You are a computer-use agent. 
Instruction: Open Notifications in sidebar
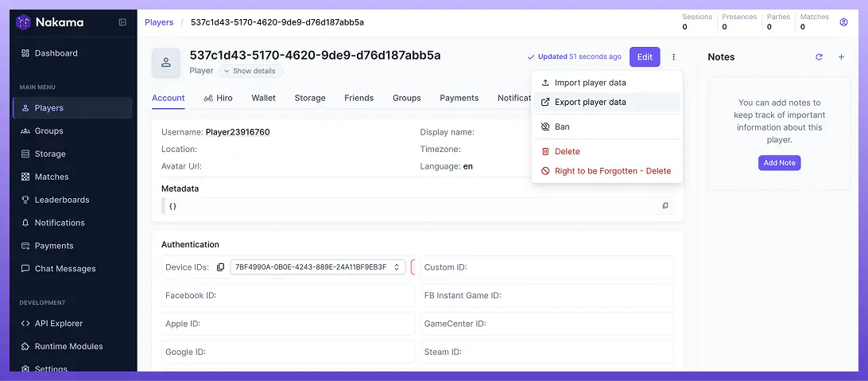tap(72, 223)
